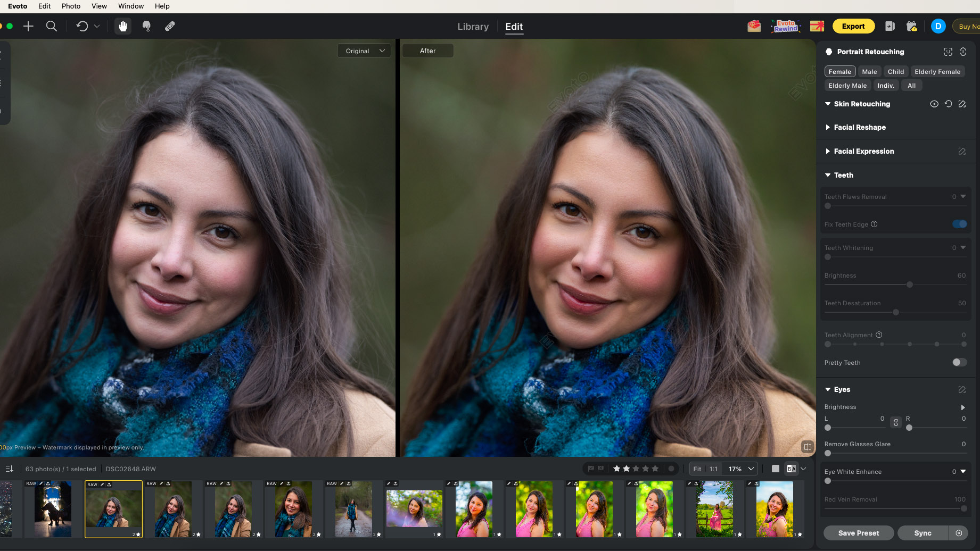Screen dimensions: 980x551
Task: Enable the Pretty Teeth switch
Action: tap(959, 362)
